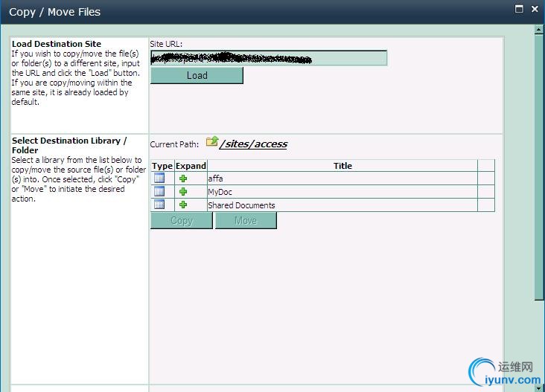Select the affa library title
Viewport: 545px width, 392px height.
(x=215, y=179)
